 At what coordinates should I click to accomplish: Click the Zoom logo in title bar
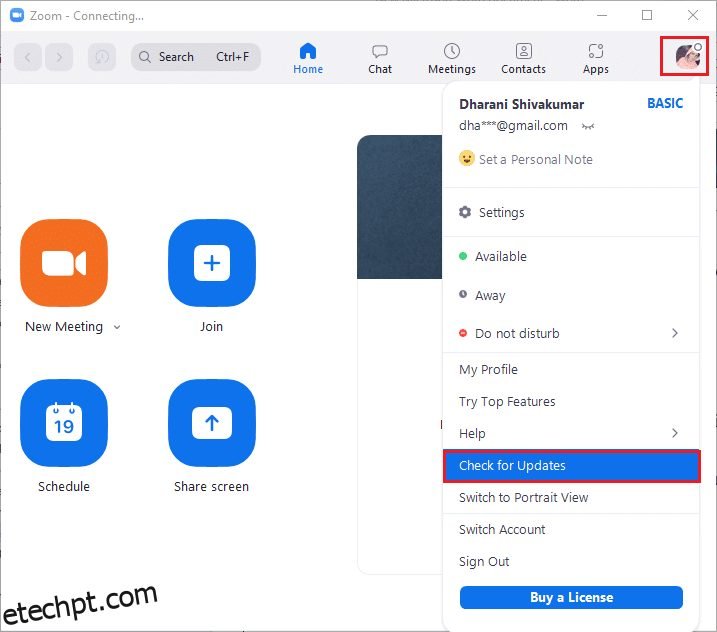17,16
